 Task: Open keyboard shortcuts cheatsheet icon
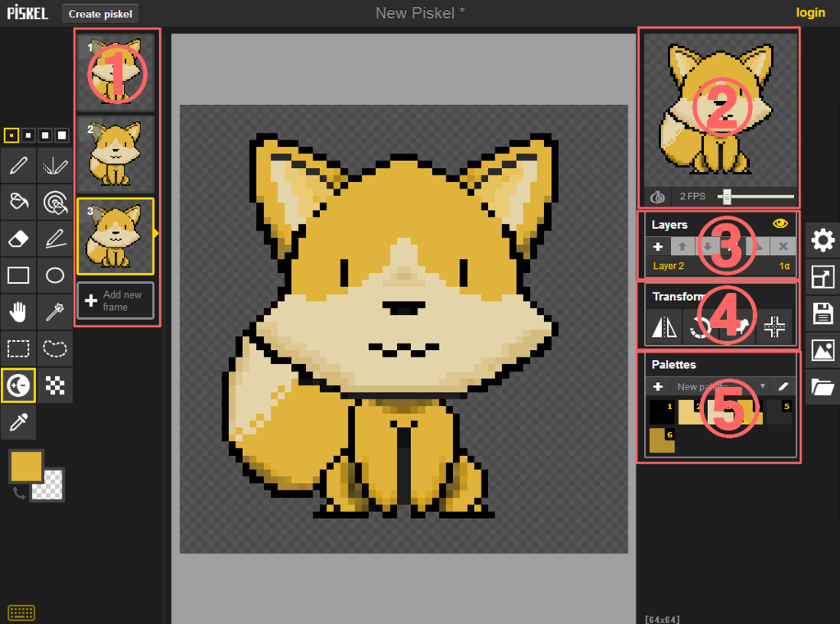[x=21, y=613]
